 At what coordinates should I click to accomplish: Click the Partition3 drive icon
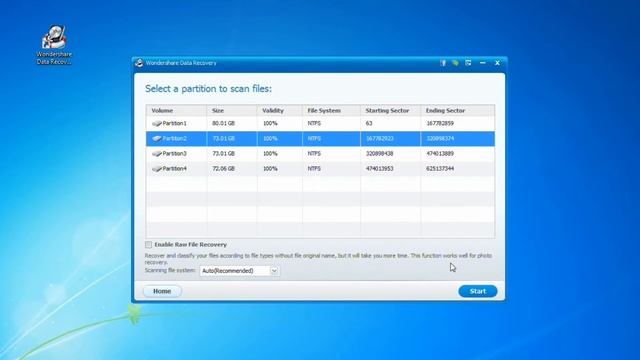point(157,153)
